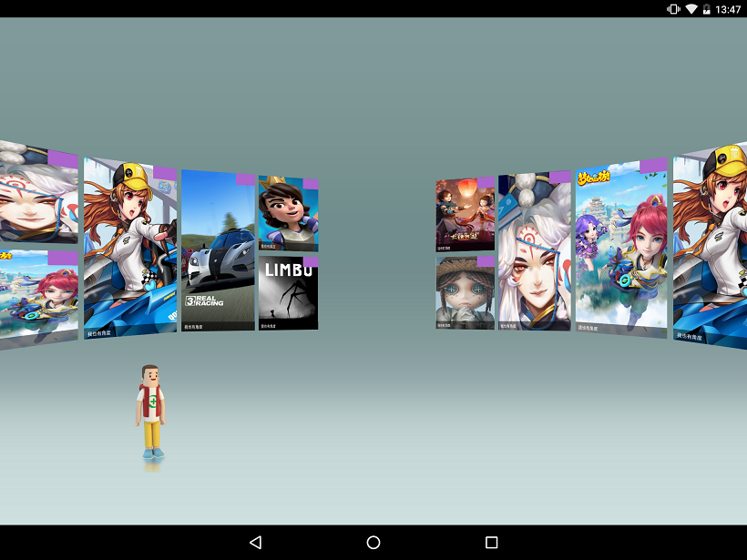The image size is (747, 560).
Task: Tap the blocky avatar character in yellow pants
Action: pyautogui.click(x=151, y=412)
